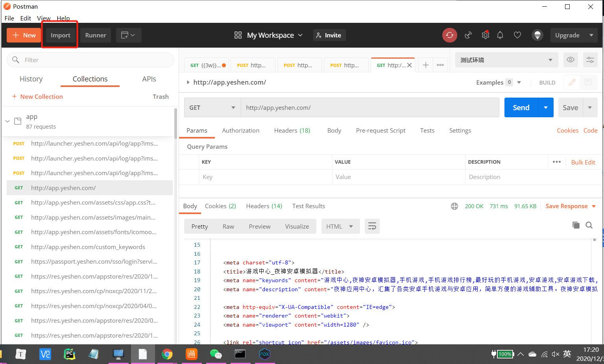Switch to the History sidebar tab
Screen dimensions: 604x364
(31, 79)
